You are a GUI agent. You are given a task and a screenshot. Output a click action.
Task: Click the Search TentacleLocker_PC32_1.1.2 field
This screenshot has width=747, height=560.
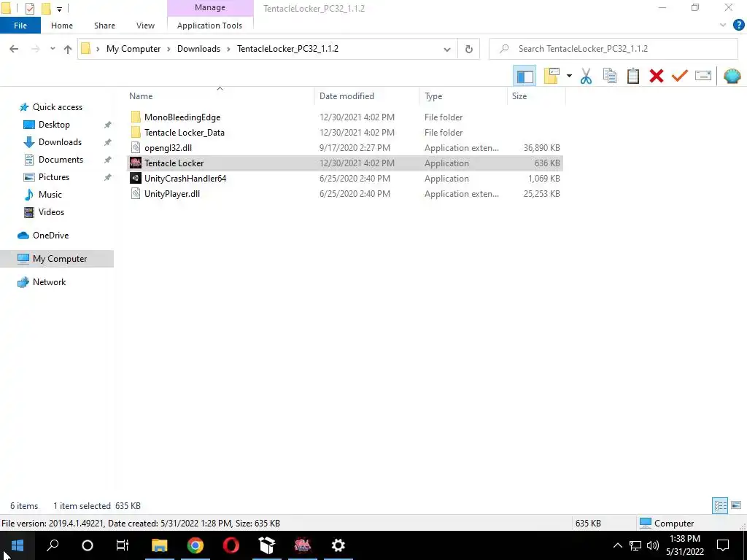[x=613, y=49]
